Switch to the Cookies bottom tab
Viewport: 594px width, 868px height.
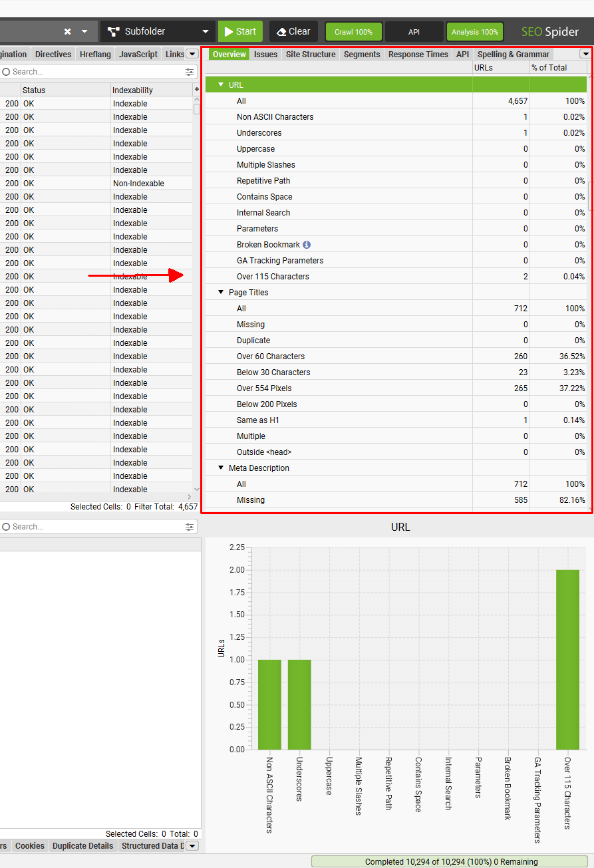pos(30,846)
